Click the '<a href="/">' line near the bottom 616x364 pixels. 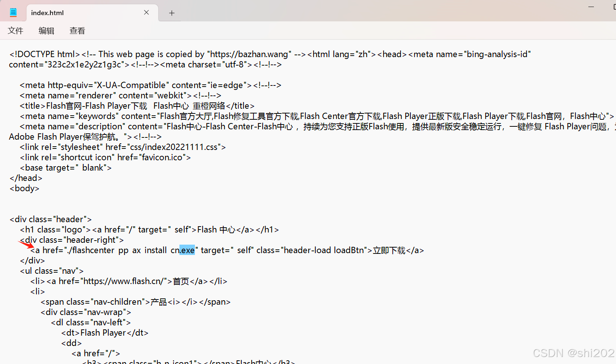(96, 353)
